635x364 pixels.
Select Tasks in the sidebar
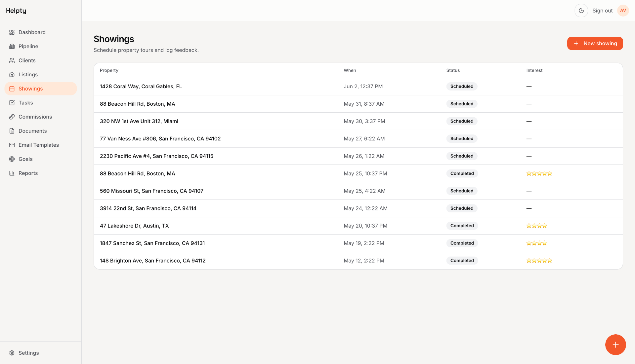41,103
